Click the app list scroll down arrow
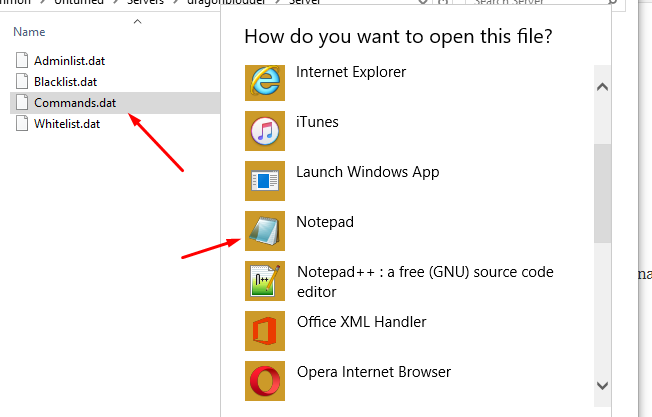The image size is (652, 417). pyautogui.click(x=603, y=386)
